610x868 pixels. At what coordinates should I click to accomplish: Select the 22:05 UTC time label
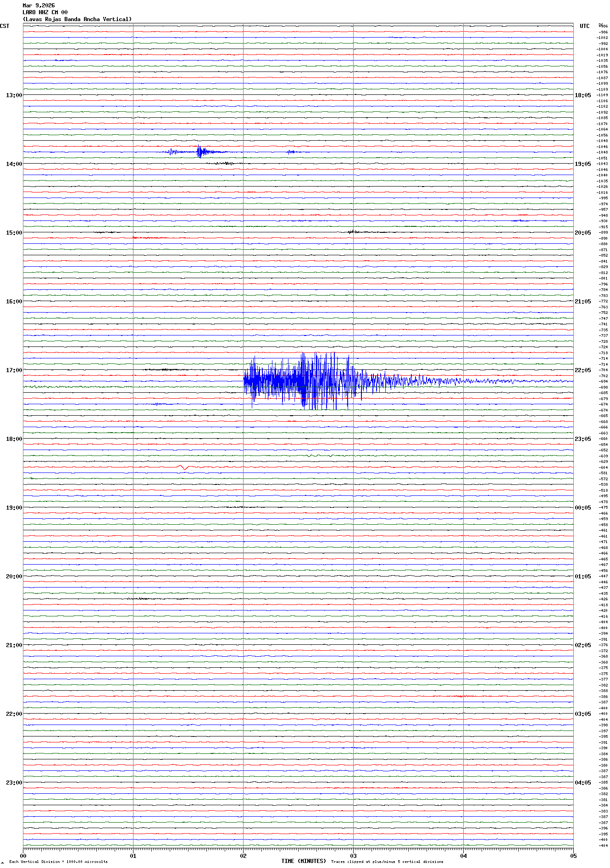pyautogui.click(x=582, y=370)
